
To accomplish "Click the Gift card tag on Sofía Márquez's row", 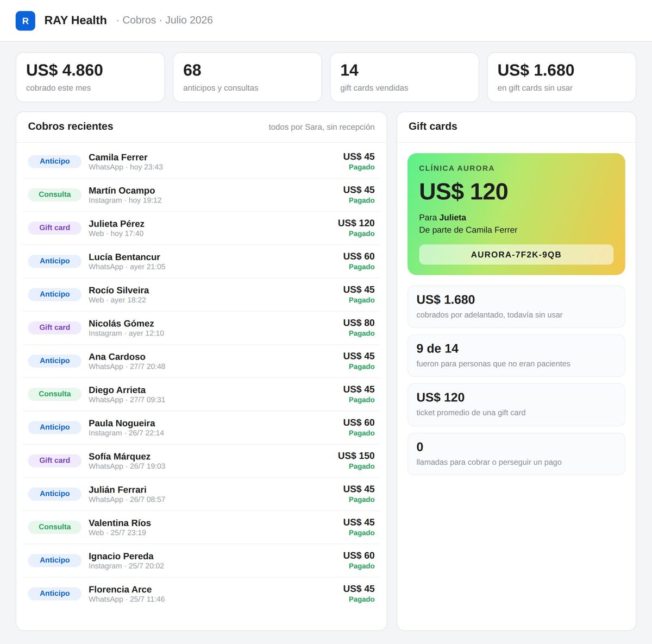I will (55, 460).
